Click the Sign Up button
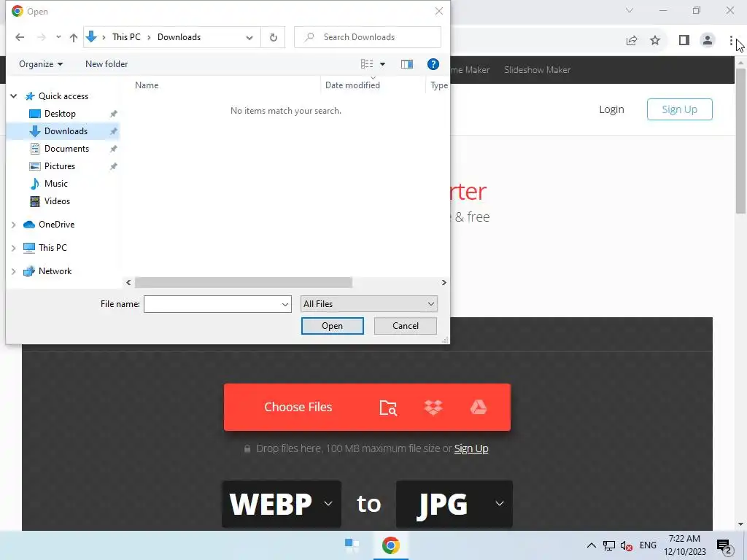 pyautogui.click(x=679, y=109)
